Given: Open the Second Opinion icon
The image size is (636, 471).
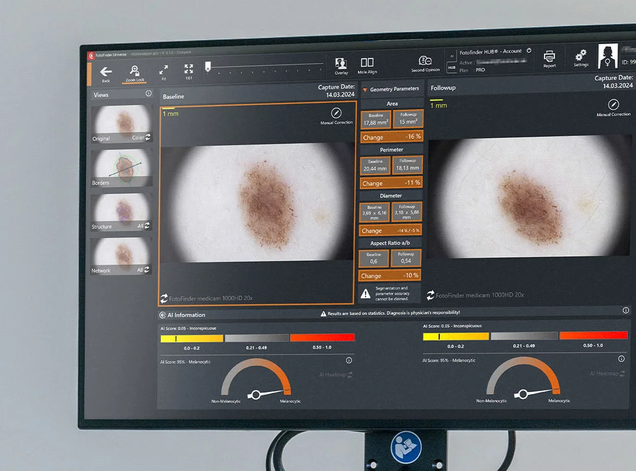Looking at the screenshot, I should (x=425, y=60).
